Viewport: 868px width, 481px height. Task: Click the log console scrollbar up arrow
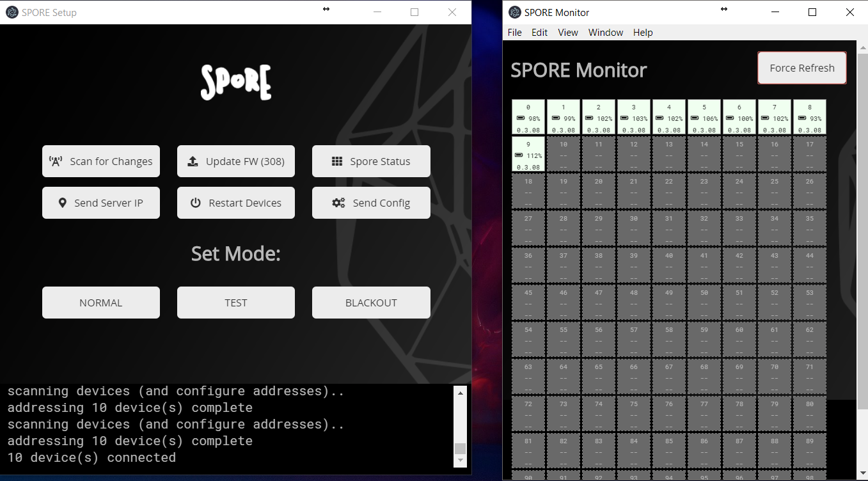pyautogui.click(x=460, y=392)
